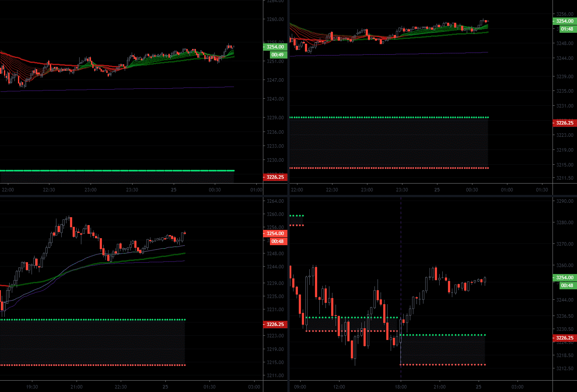Click the green 3254.00 tag in top-right chart
This screenshot has height=392, width=577.
tap(564, 21)
